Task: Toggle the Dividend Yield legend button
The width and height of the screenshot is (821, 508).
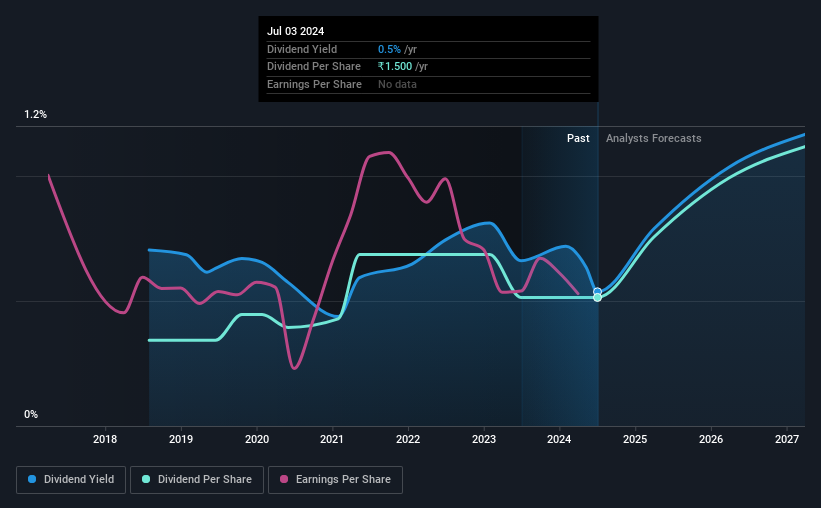Action: coord(71,480)
